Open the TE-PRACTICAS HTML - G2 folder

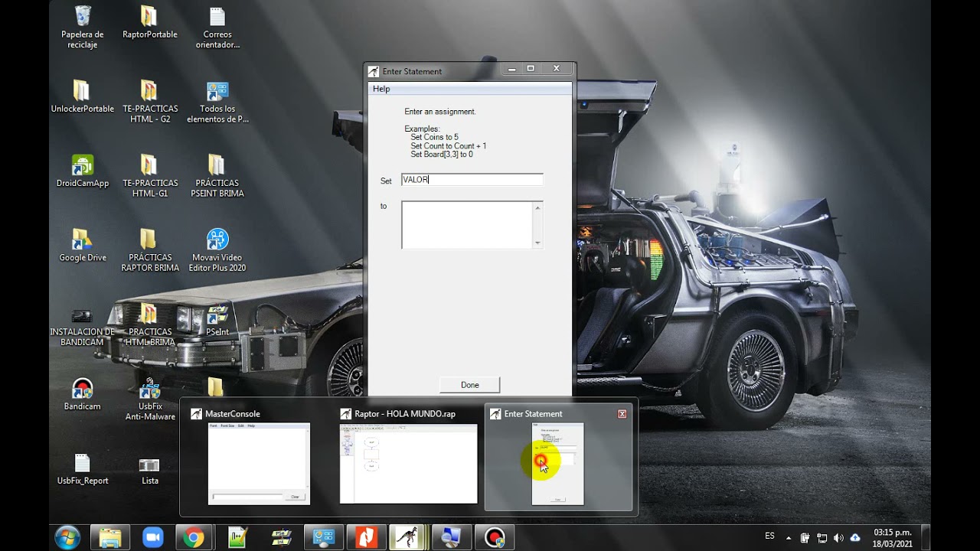pos(149,101)
